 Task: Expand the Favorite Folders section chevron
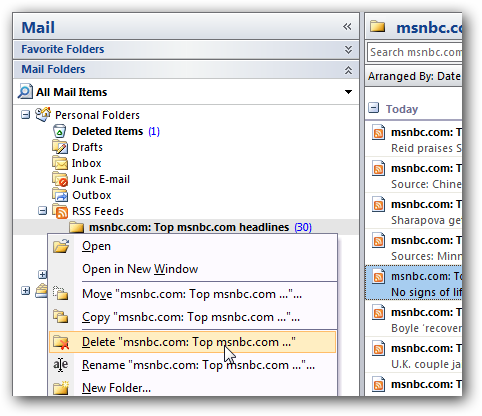tap(348, 50)
